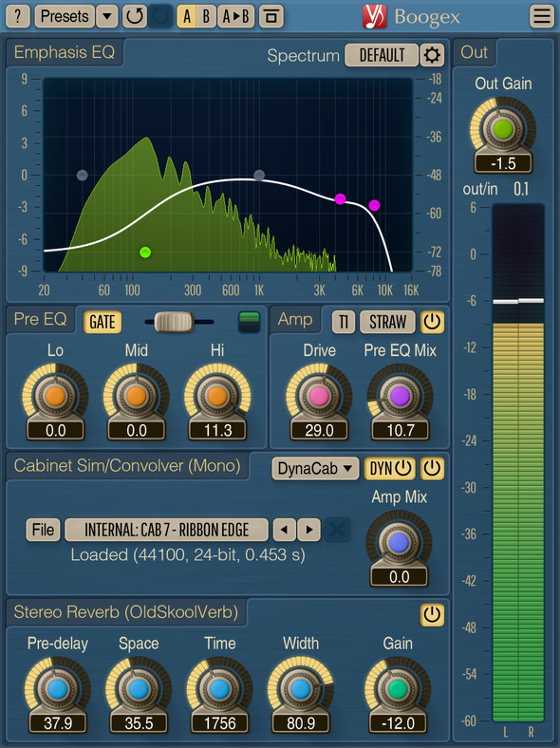The height and width of the screenshot is (748, 560).
Task: Click the Time value field 1756
Action: click(x=219, y=723)
